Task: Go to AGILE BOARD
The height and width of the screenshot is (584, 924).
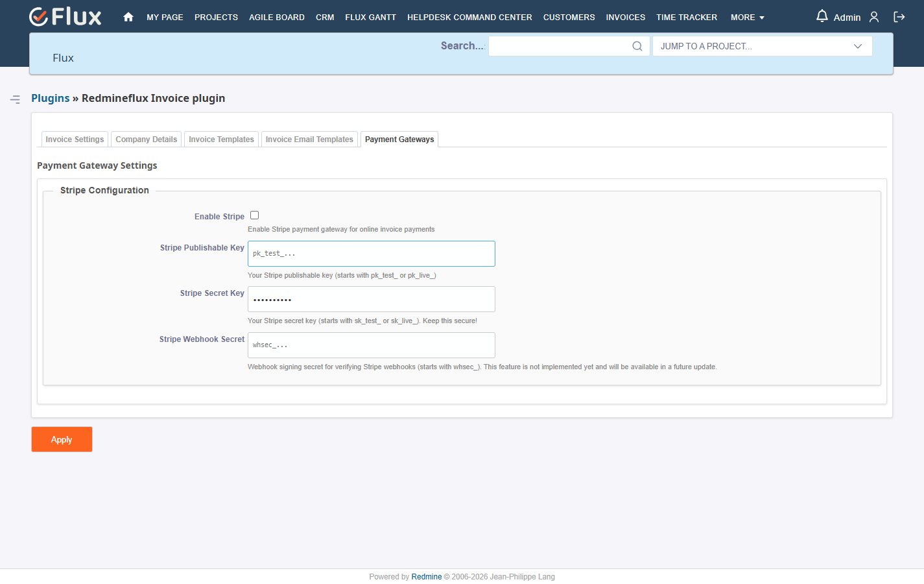Action: click(277, 18)
